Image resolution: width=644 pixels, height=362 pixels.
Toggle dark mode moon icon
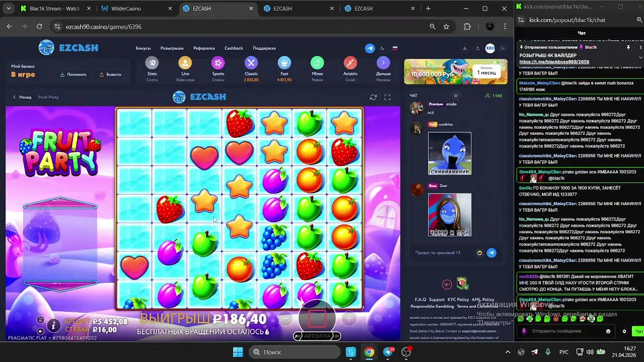(382, 48)
